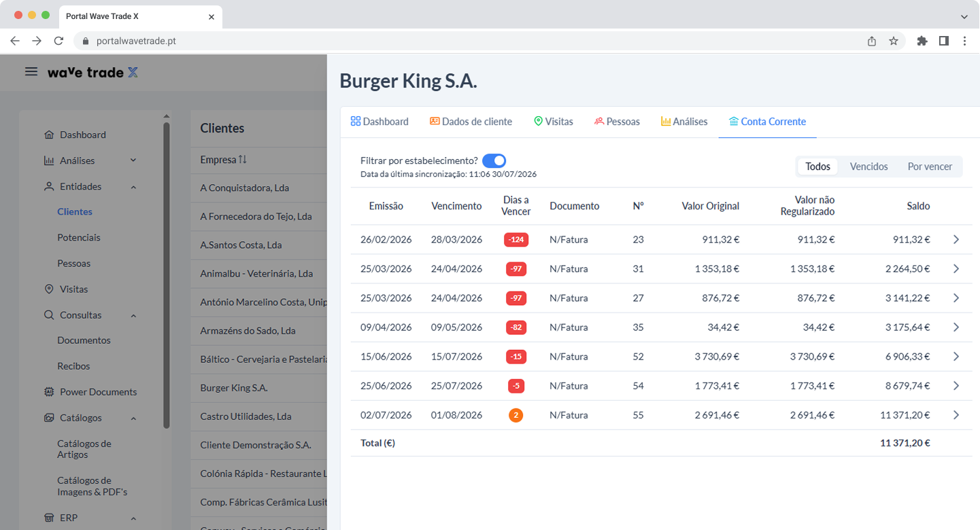Screen dimensions: 980x530
Task: Click the Wave Trade X logo
Action: pyautogui.click(x=92, y=72)
